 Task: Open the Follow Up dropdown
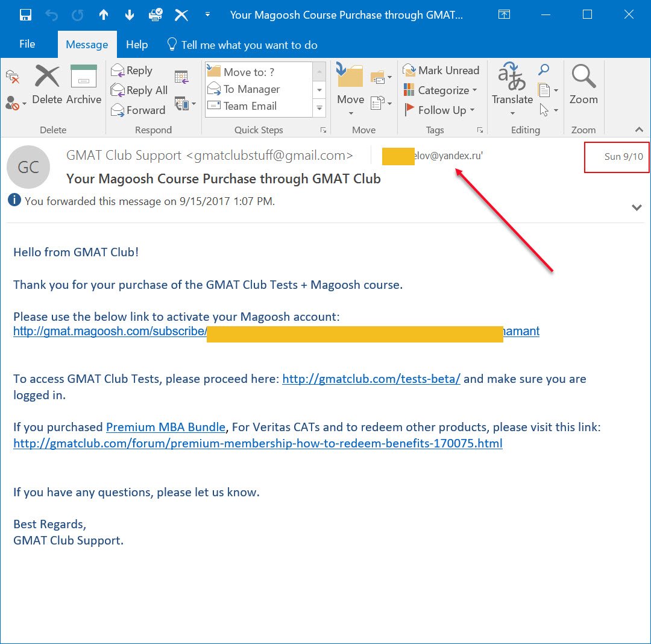pos(439,110)
